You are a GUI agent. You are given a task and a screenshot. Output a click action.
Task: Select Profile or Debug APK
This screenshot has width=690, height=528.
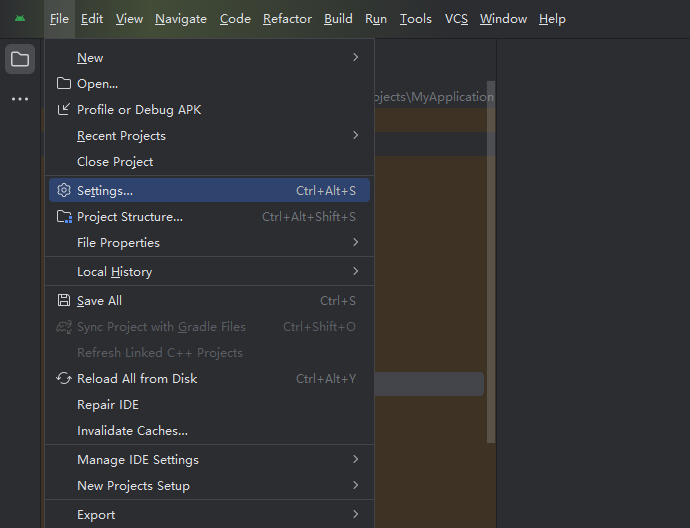coord(209,109)
